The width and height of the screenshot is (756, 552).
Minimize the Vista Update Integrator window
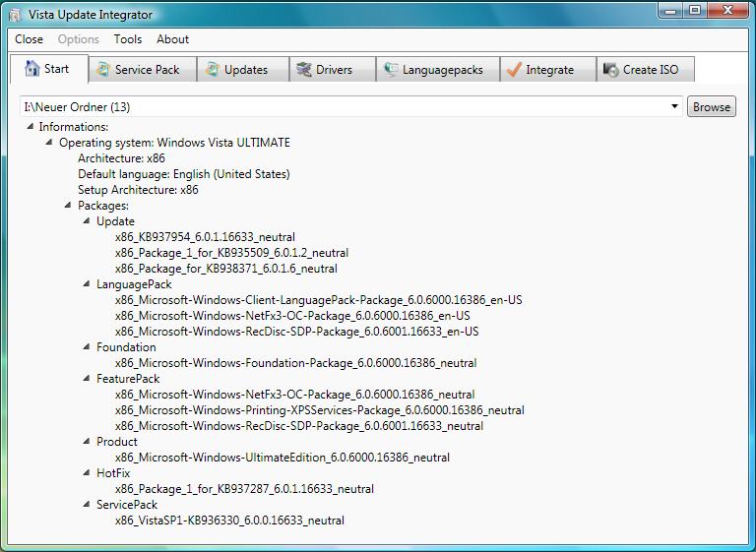(x=670, y=11)
